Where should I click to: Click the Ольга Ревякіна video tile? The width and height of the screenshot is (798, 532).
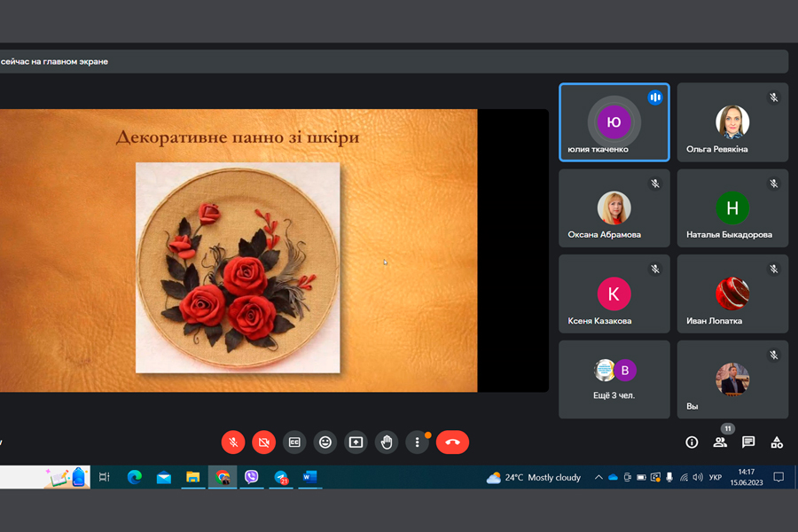click(x=732, y=122)
